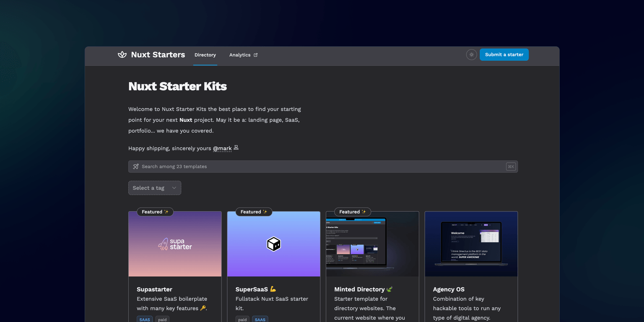
Task: Click the ⌘K shortcut badge
Action: click(511, 166)
